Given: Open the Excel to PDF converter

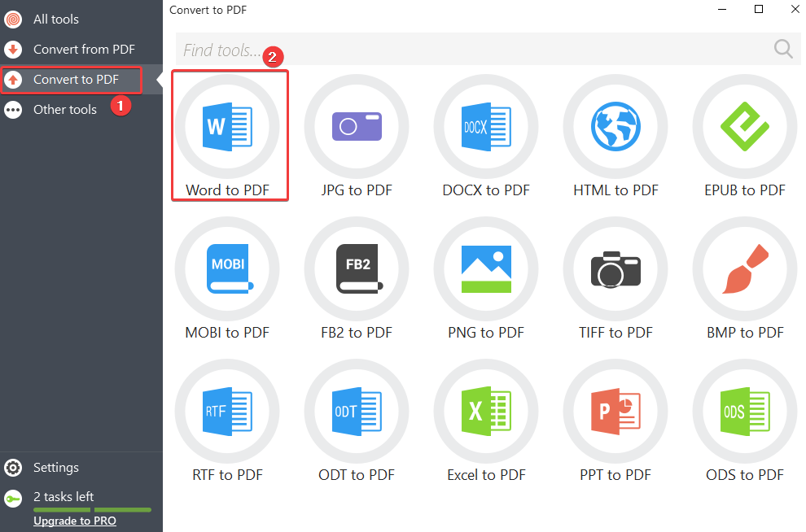Looking at the screenshot, I should pyautogui.click(x=486, y=421).
